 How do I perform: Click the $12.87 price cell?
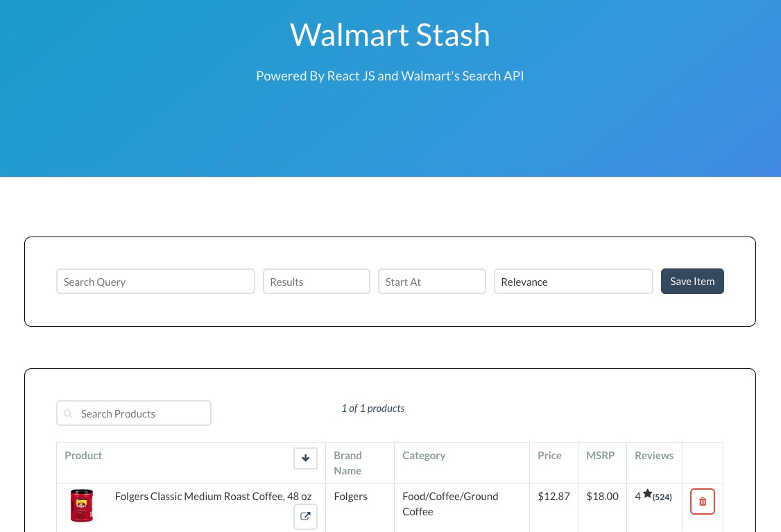[x=554, y=496]
